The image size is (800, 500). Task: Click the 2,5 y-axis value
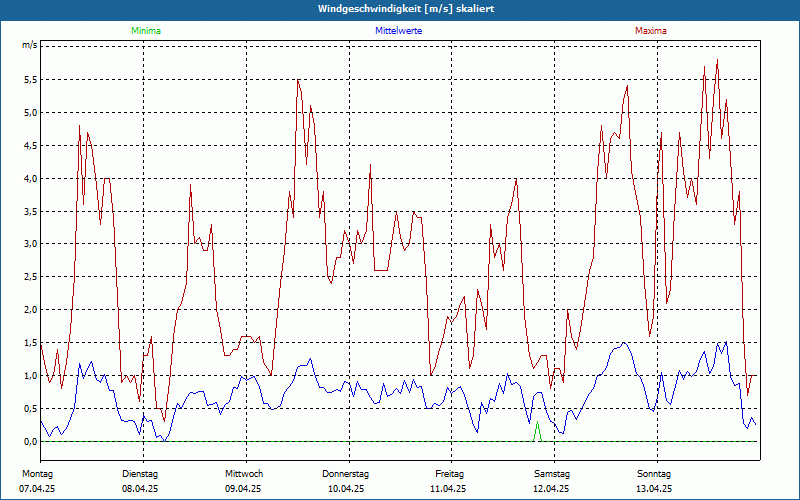click(x=31, y=277)
